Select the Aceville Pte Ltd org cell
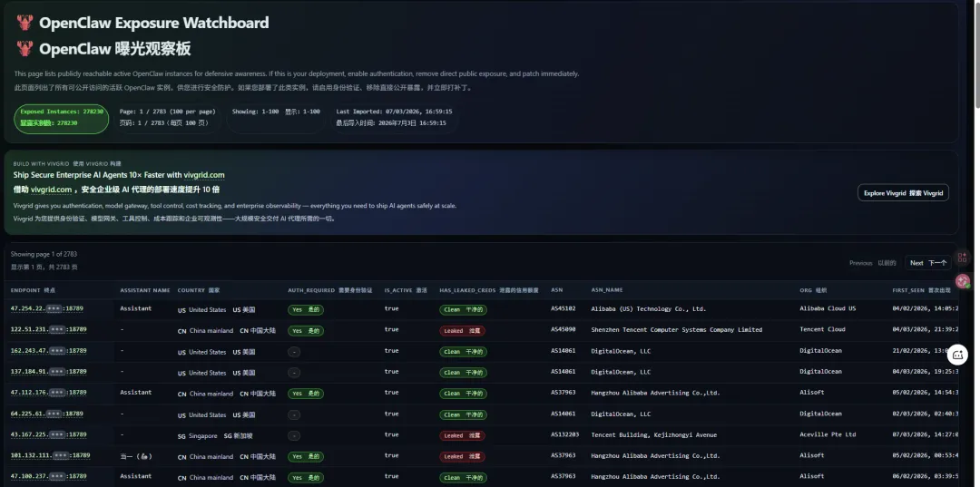980x487 pixels. tap(828, 434)
